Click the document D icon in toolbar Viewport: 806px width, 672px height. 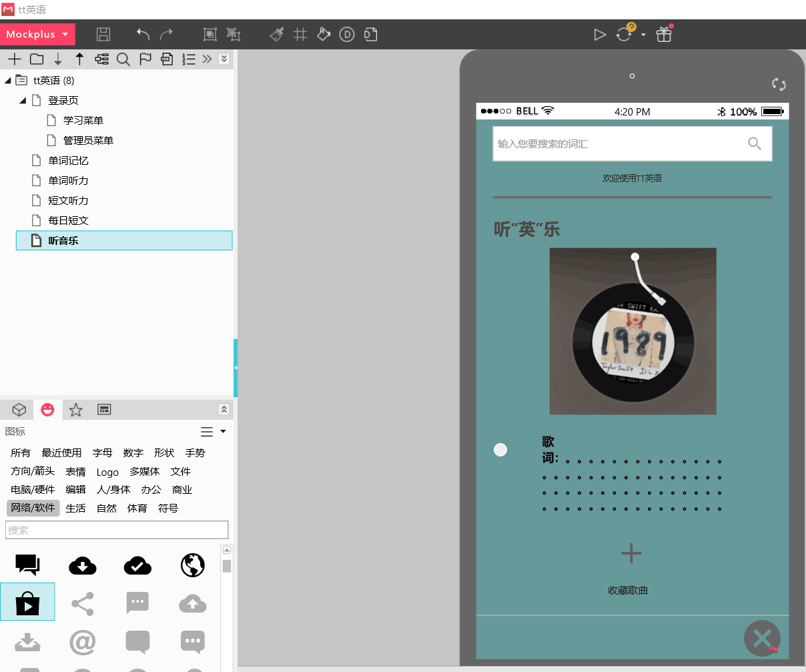[370, 34]
